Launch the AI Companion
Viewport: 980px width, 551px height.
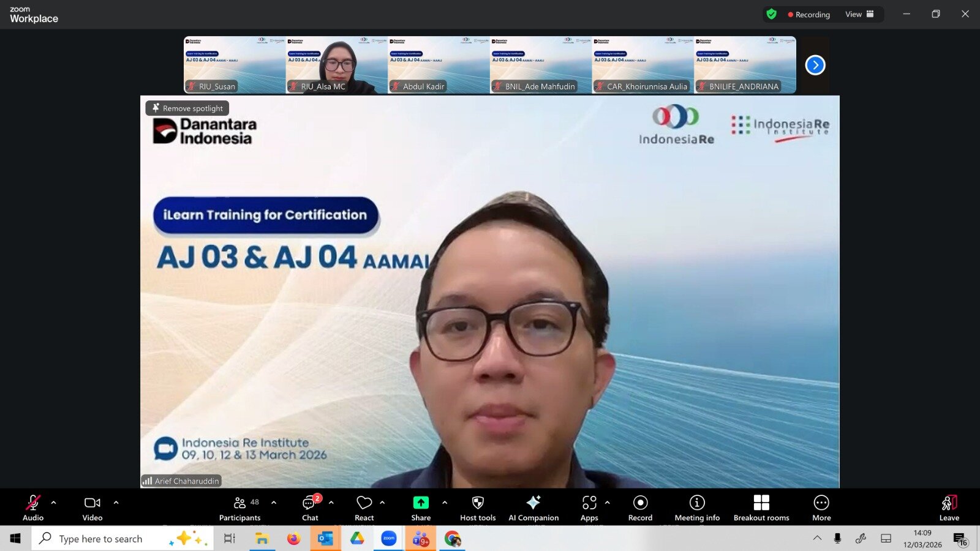pyautogui.click(x=533, y=508)
